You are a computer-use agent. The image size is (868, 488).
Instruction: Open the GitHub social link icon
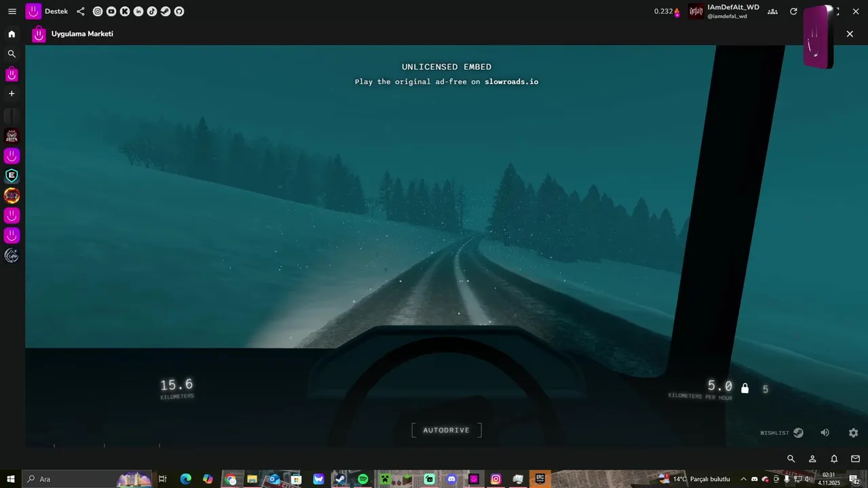179,12
